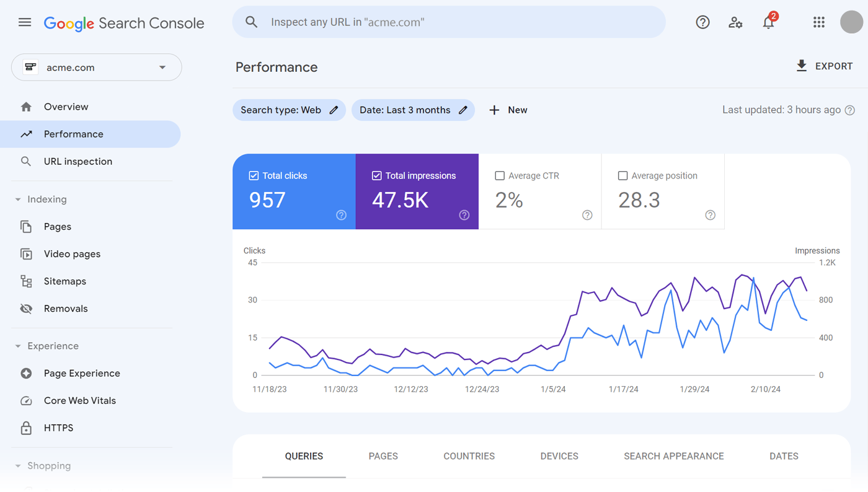Open the navigation menu hamburger icon
This screenshot has height=492, width=868.
tap(24, 22)
